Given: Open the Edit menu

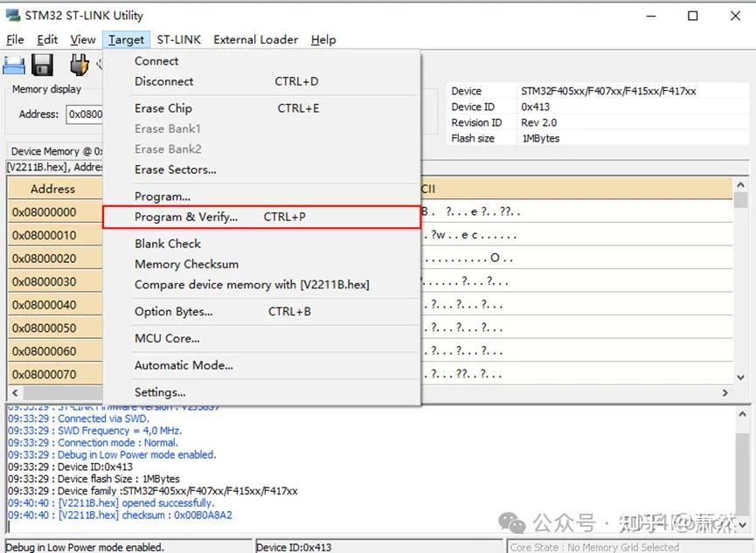Looking at the screenshot, I should pyautogui.click(x=46, y=39).
